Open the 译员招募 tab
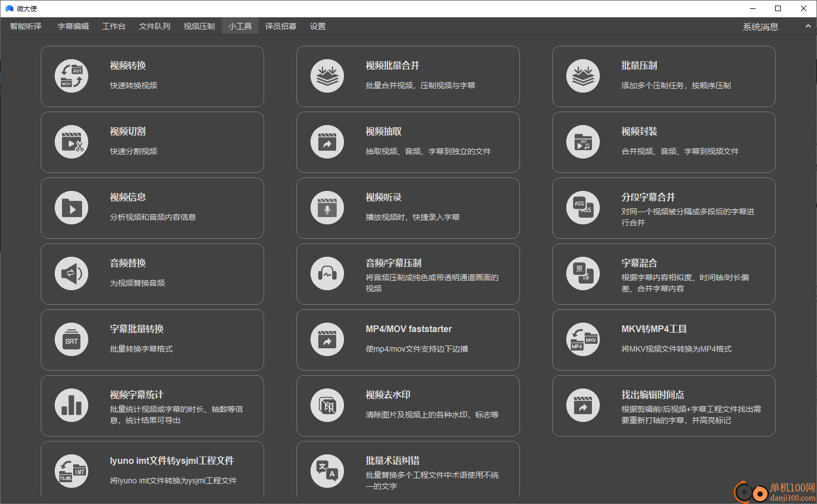The height and width of the screenshot is (504, 817). click(x=281, y=26)
